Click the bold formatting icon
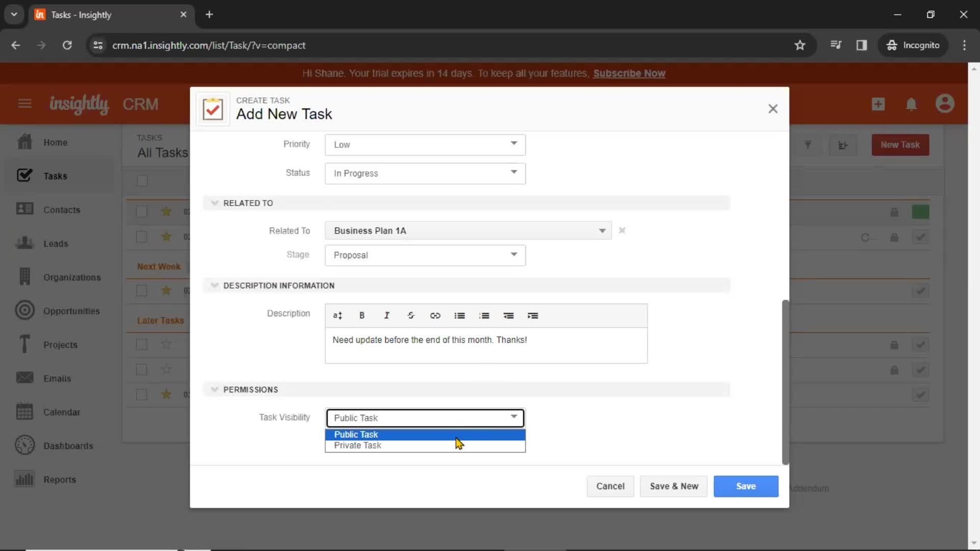Viewport: 980px width, 551px height. [362, 315]
